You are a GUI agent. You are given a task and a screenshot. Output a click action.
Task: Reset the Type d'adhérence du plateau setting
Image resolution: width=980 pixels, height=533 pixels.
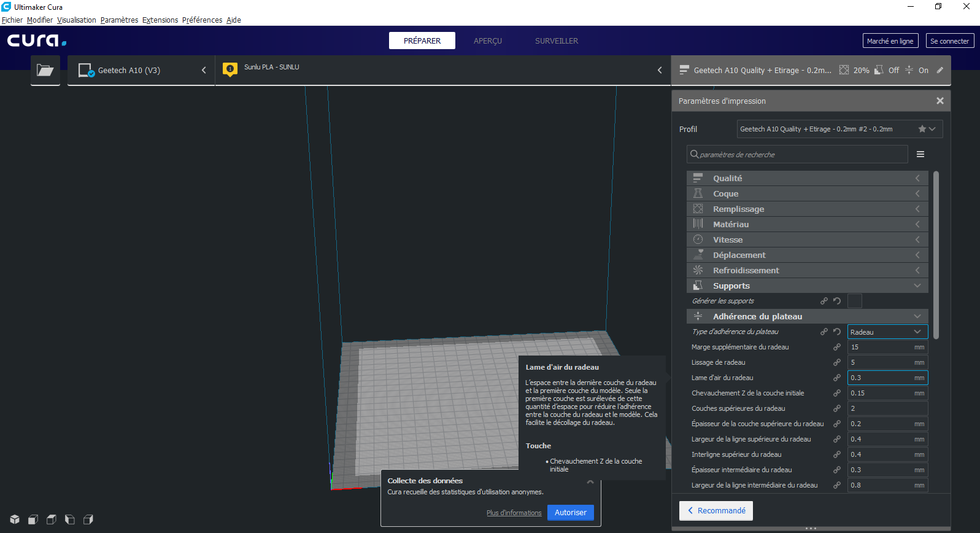pyautogui.click(x=837, y=332)
